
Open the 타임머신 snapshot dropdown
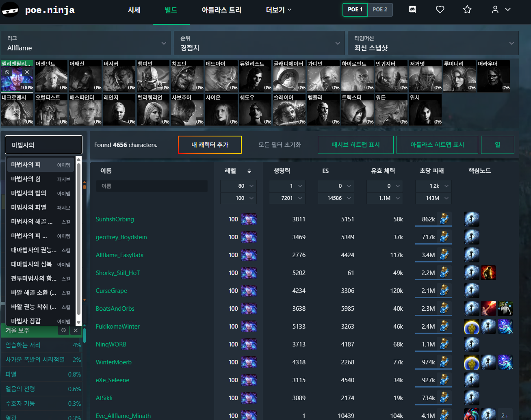coord(433,43)
